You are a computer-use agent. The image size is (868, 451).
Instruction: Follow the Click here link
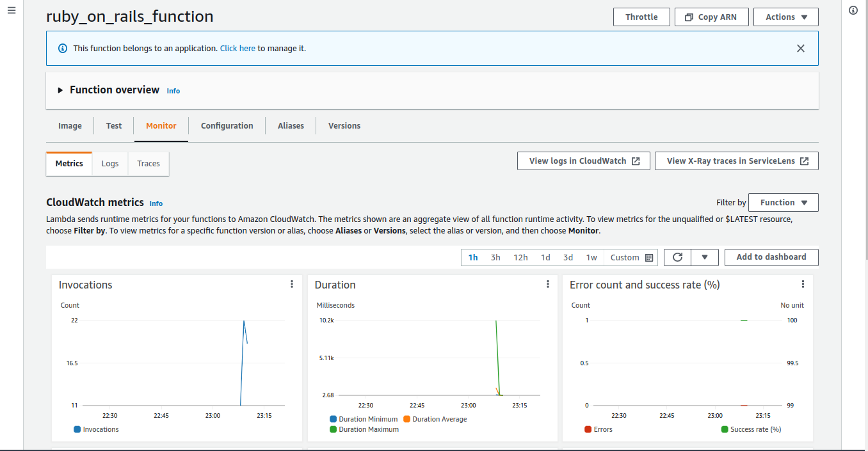(237, 48)
